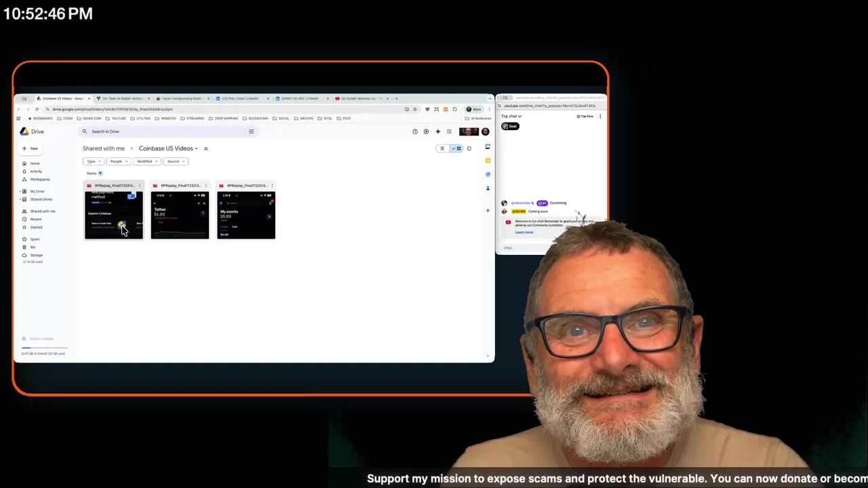Switch Drive to grid layout
The width and height of the screenshot is (868, 488).
[x=456, y=148]
